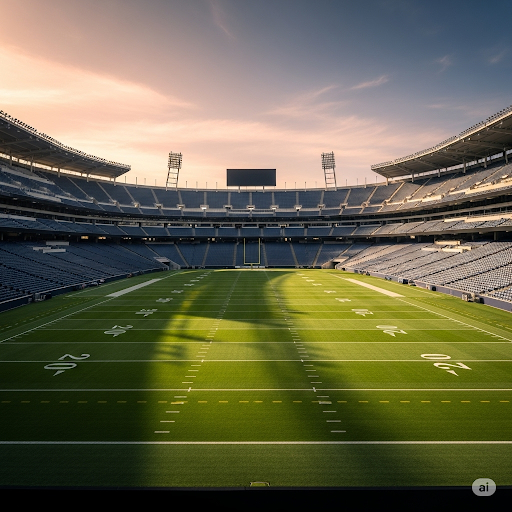The width and height of the screenshot is (512, 512).
Task: Click the nearest solid white yard line
Action: (256, 443)
